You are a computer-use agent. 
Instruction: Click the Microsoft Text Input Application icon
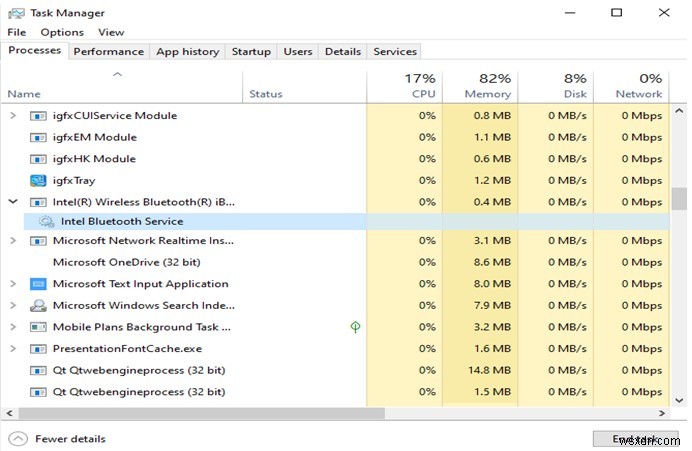(x=38, y=284)
